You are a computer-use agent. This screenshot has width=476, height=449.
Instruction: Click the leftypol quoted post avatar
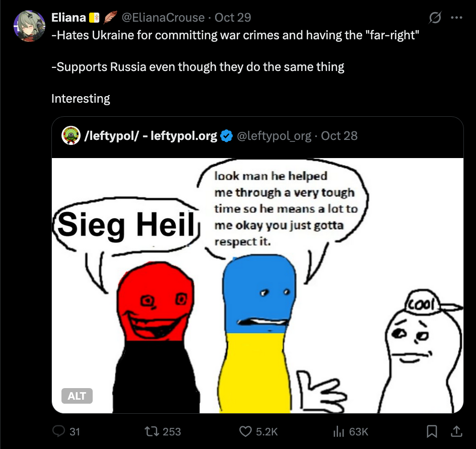click(x=71, y=135)
